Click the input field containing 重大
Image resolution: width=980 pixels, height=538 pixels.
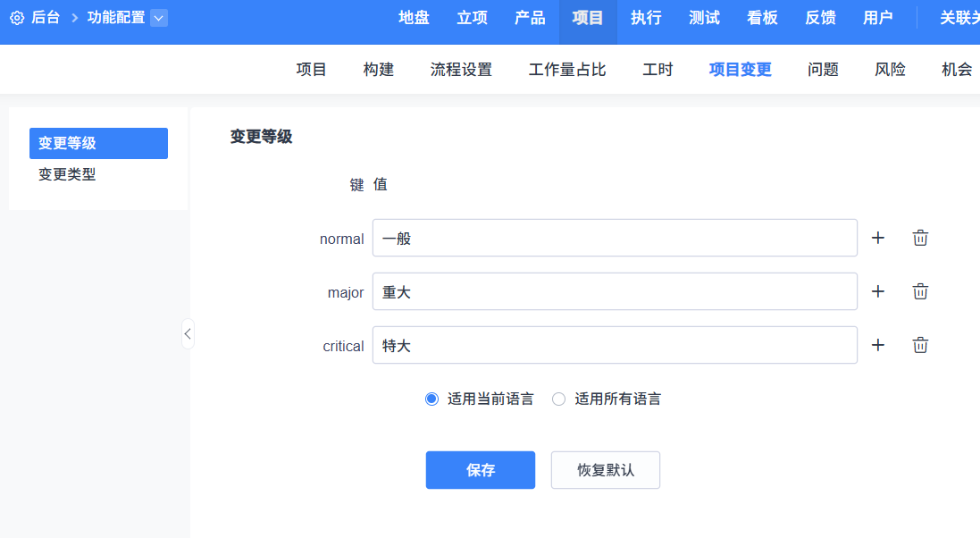[x=614, y=291]
